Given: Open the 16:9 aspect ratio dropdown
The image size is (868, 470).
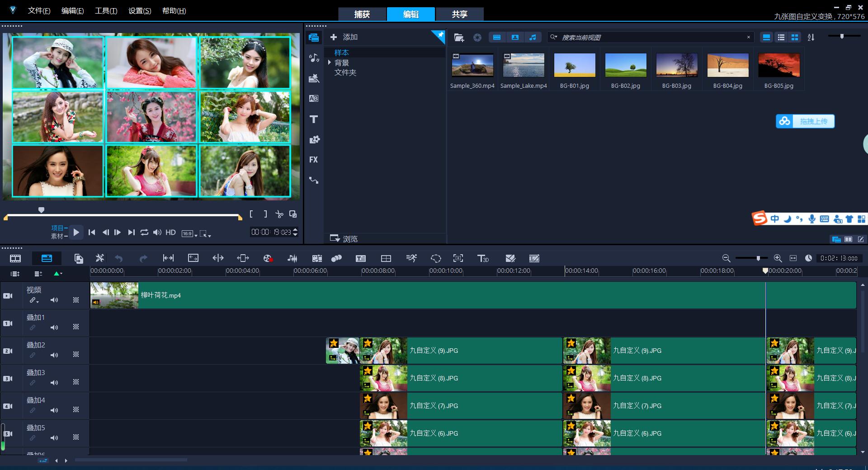Looking at the screenshot, I should [190, 233].
